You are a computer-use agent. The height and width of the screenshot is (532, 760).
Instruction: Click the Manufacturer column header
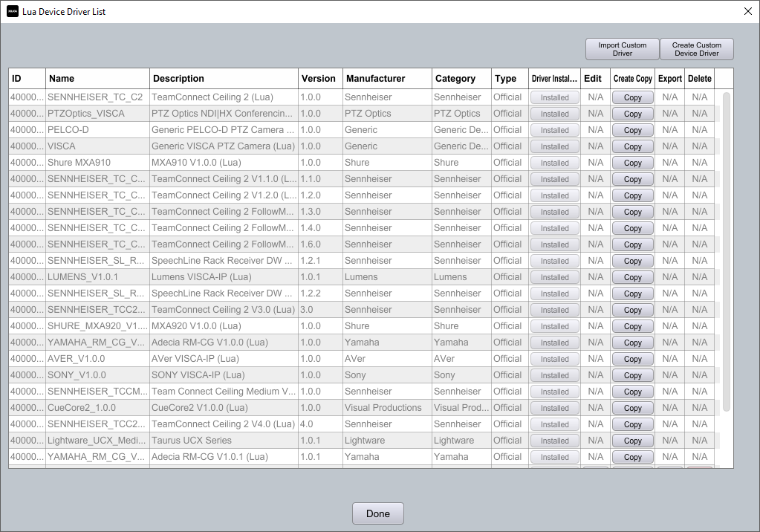click(x=387, y=79)
